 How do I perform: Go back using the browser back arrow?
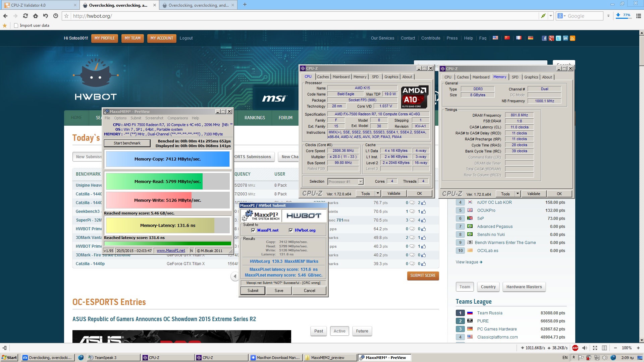5,16
